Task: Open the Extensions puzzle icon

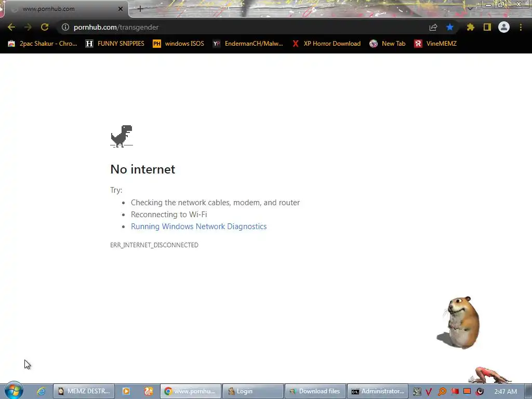Action: [x=470, y=27]
